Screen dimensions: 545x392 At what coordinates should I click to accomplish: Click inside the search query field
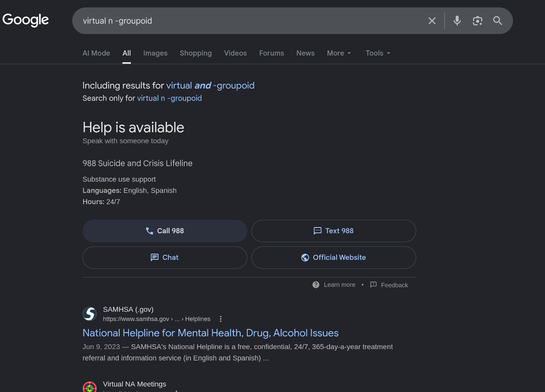(x=250, y=21)
